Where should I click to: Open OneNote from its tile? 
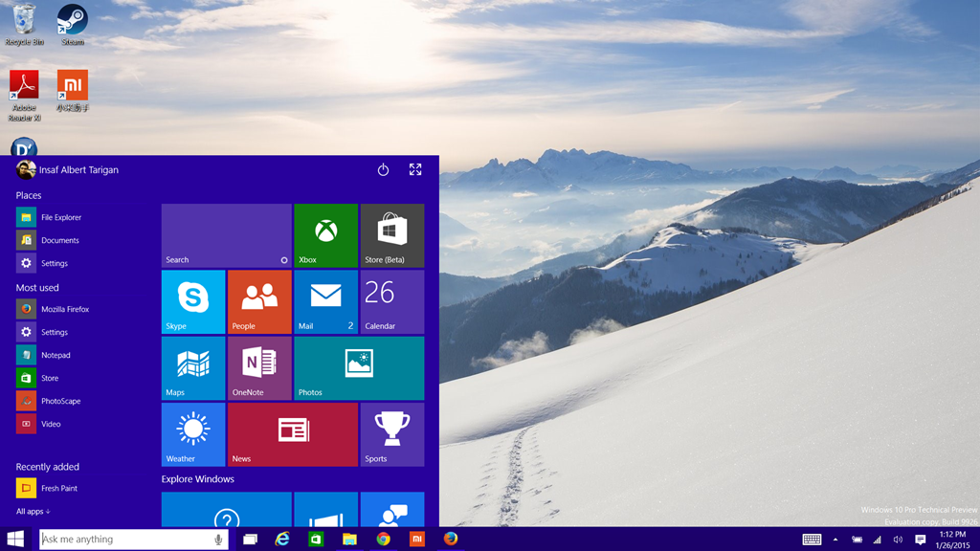tap(258, 368)
